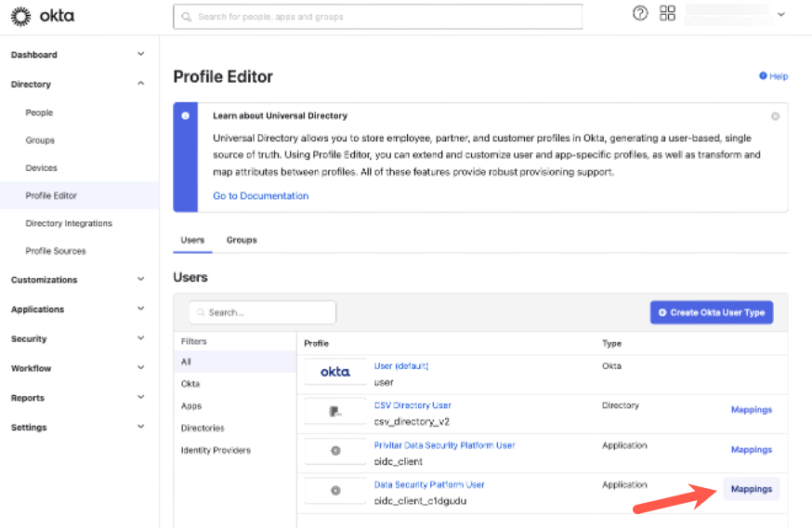This screenshot has height=528, width=812.
Task: Open Devices in the sidebar
Action: pyautogui.click(x=42, y=168)
